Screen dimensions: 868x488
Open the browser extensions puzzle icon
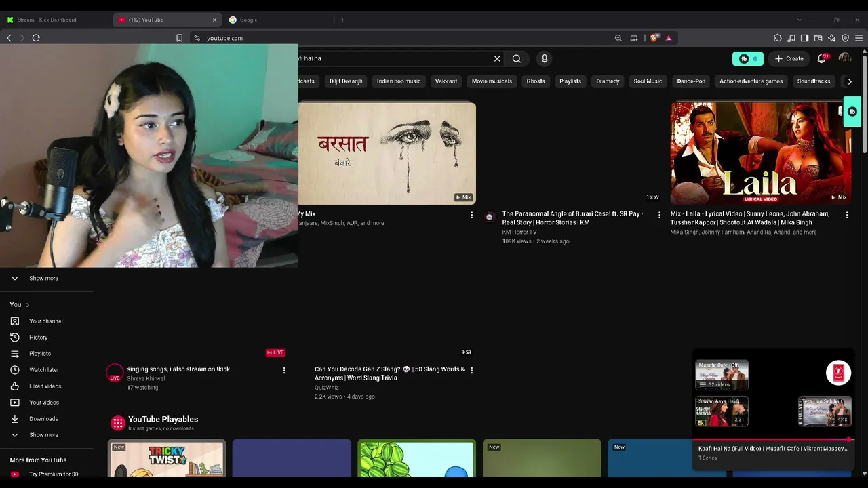pos(777,38)
